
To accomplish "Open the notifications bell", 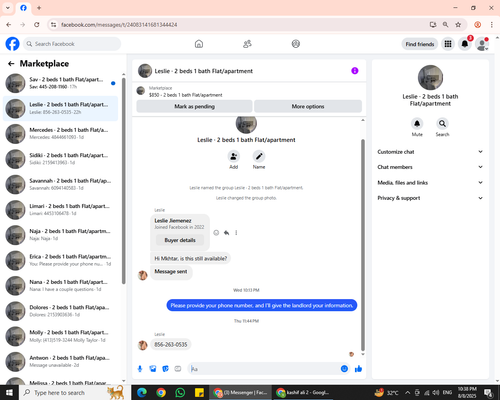I will [465, 44].
